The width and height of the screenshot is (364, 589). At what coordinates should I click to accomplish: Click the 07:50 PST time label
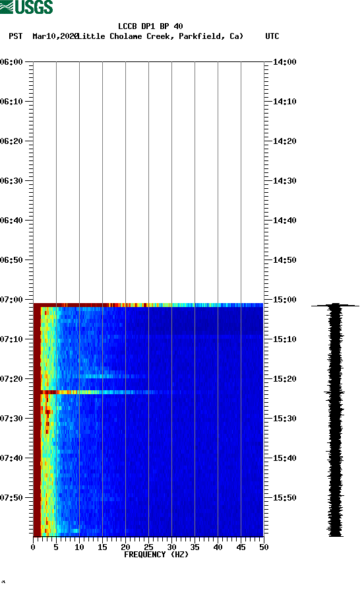12,498
